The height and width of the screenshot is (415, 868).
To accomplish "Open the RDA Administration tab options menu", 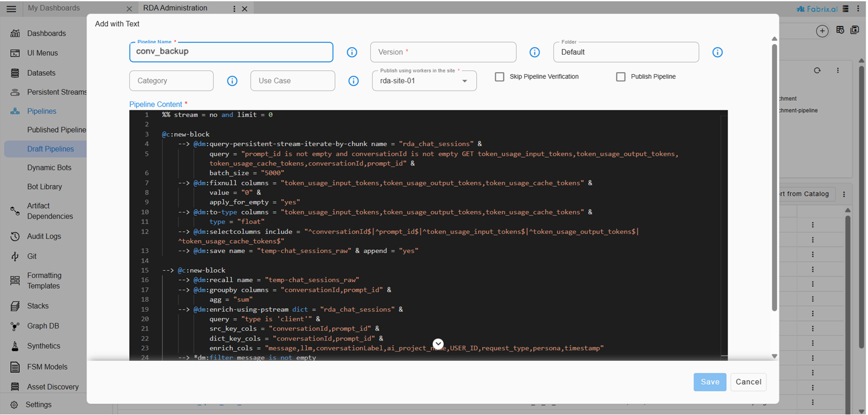I will click(234, 9).
